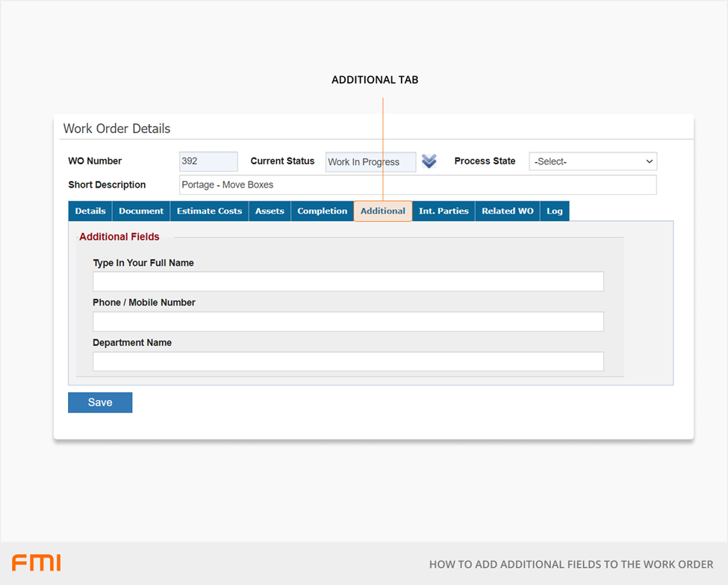Screen dimensions: 728x585
Task: Select the Additional tab
Action: coord(382,211)
